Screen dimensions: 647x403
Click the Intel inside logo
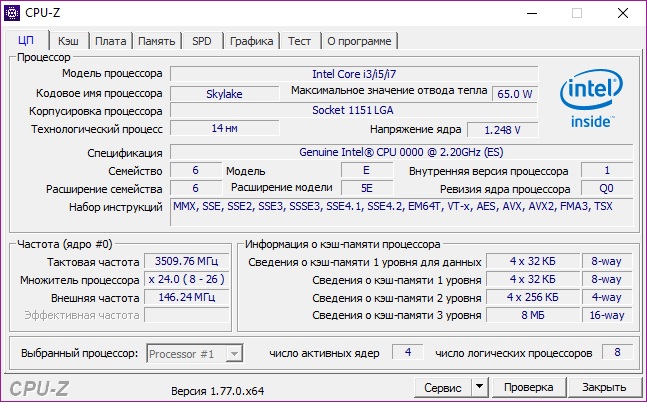tap(592, 99)
